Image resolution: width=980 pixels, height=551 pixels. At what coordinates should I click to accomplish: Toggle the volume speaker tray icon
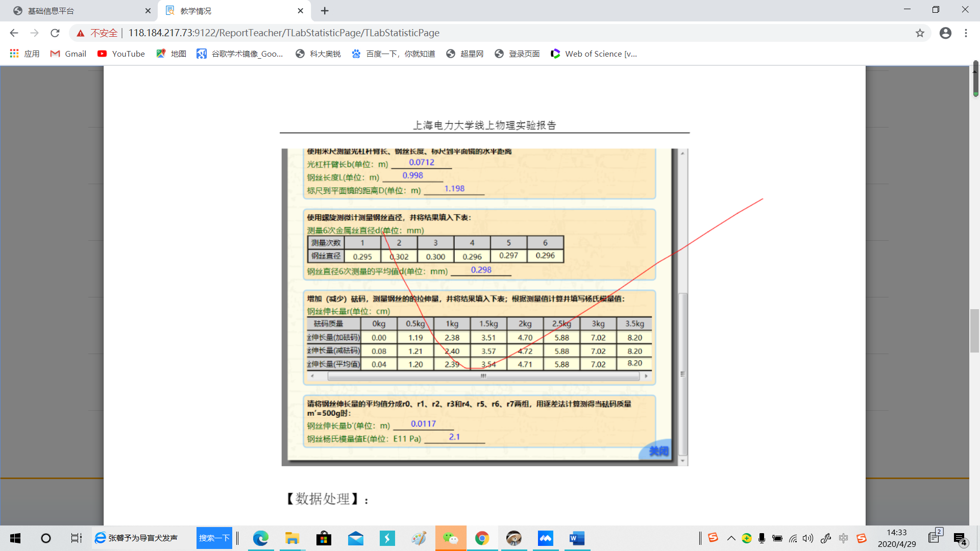(807, 538)
